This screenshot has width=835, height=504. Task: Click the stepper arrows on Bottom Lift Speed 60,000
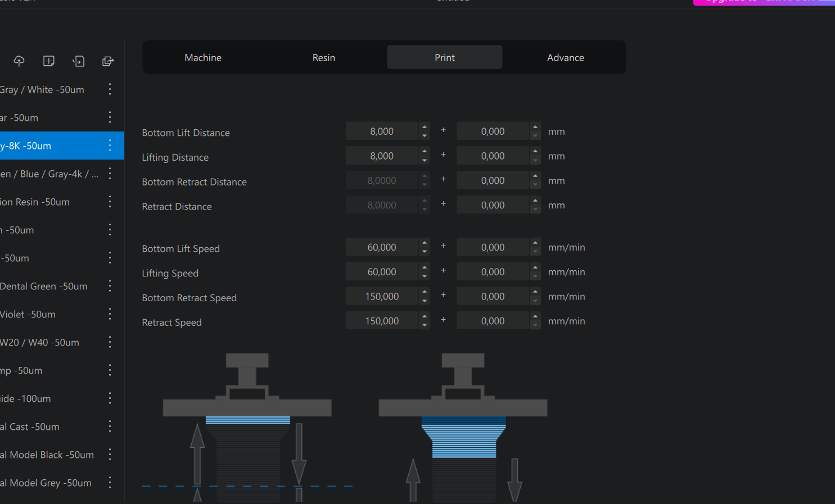(425, 247)
